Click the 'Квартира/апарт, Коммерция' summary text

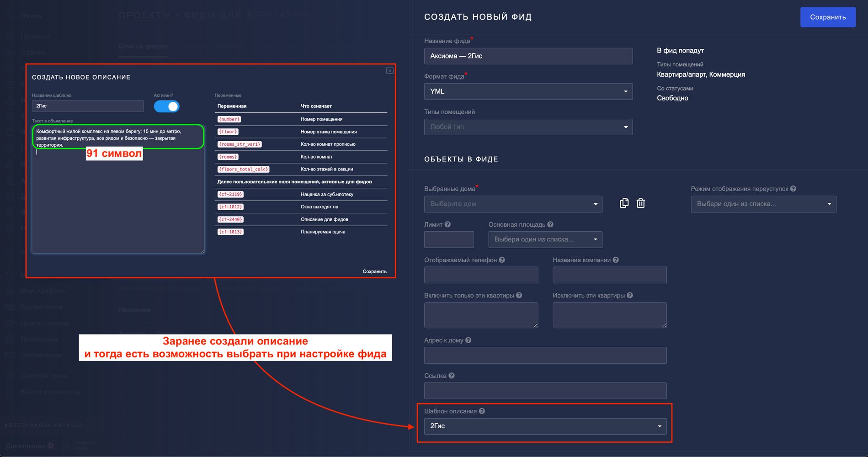701,74
